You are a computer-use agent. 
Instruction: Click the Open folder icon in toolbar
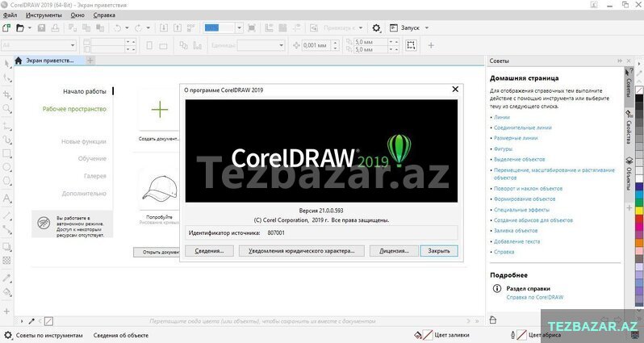pos(19,28)
